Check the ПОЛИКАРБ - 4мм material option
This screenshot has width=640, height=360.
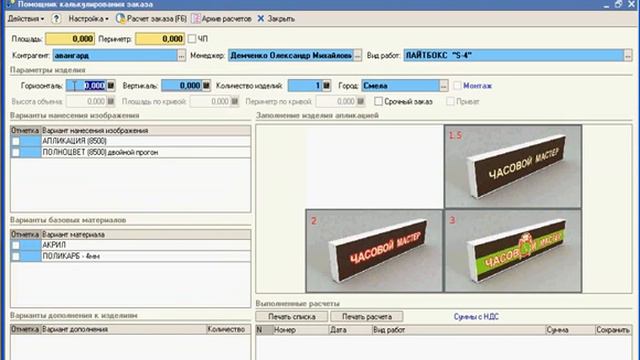pos(16,256)
